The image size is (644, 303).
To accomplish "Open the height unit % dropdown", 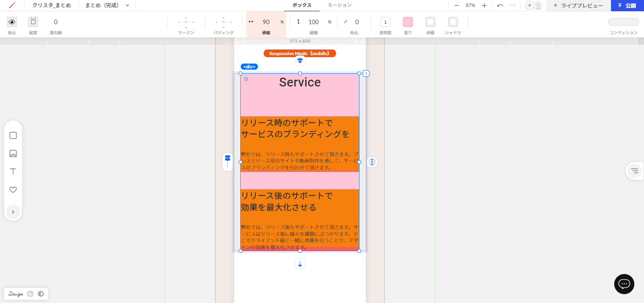I will pos(330,22).
